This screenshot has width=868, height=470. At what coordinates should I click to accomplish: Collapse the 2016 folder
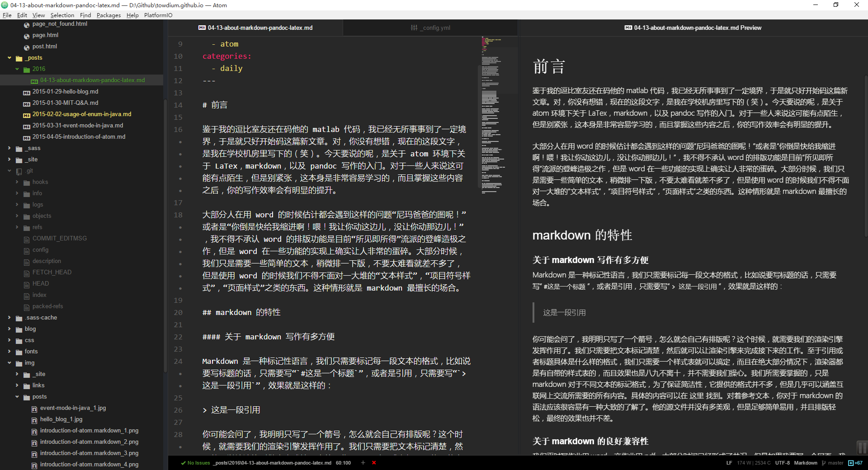pyautogui.click(x=17, y=69)
